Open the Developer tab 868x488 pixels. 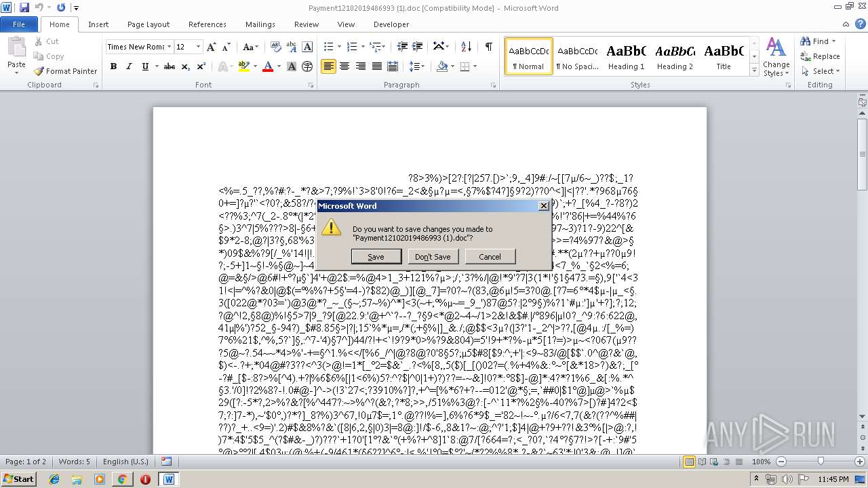click(391, 24)
